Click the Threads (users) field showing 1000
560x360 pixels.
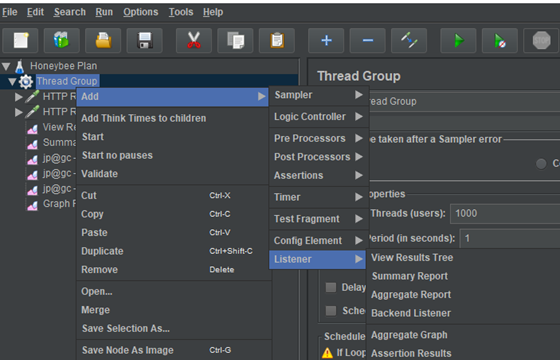tap(505, 214)
